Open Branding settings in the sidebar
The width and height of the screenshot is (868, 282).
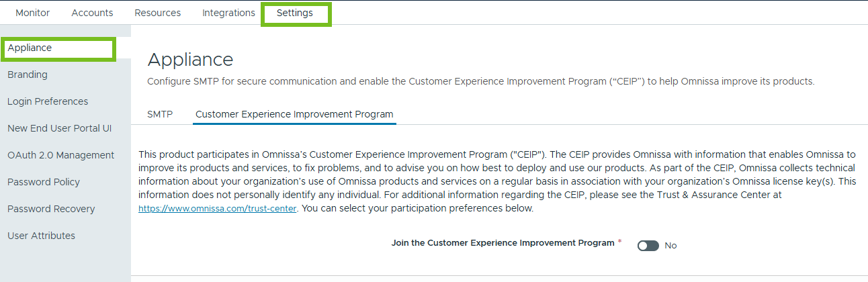click(x=28, y=75)
